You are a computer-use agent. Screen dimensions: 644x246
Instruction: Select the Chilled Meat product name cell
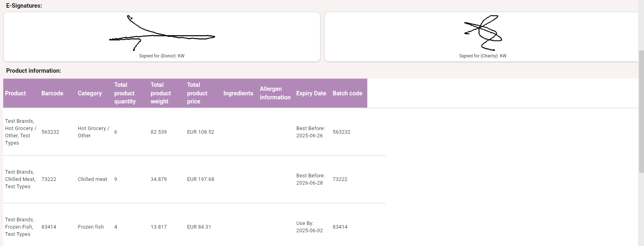pyautogui.click(x=20, y=179)
